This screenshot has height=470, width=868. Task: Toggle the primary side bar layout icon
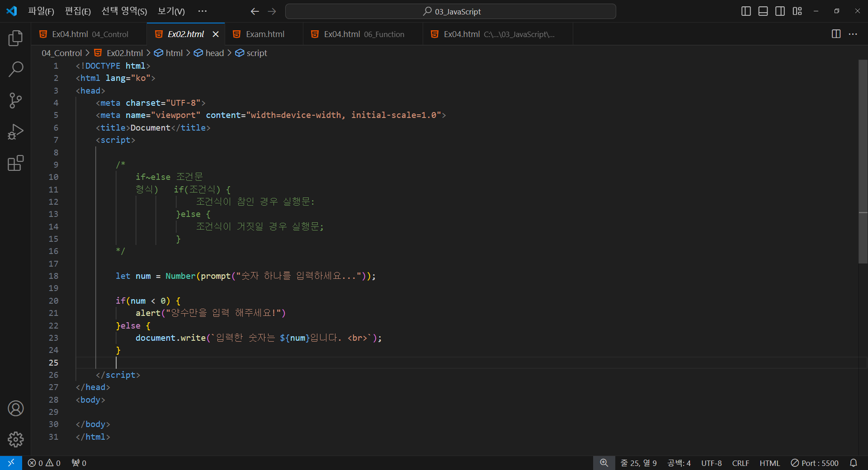pyautogui.click(x=746, y=11)
